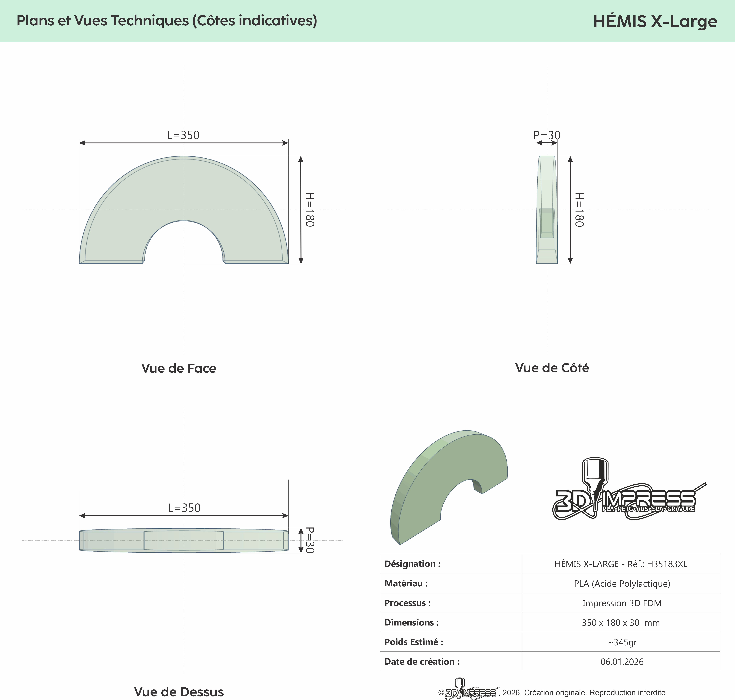
Task: Click the 'Vue de Face' caption
Action: click(179, 368)
